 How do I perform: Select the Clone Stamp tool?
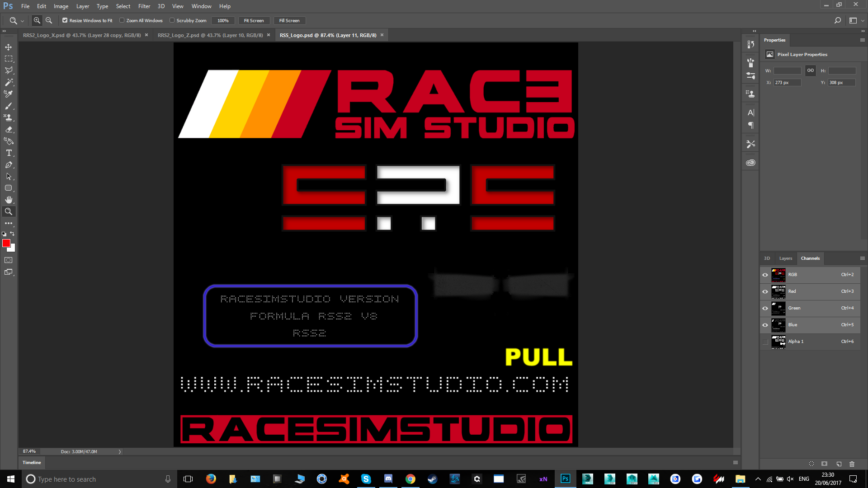click(x=9, y=117)
